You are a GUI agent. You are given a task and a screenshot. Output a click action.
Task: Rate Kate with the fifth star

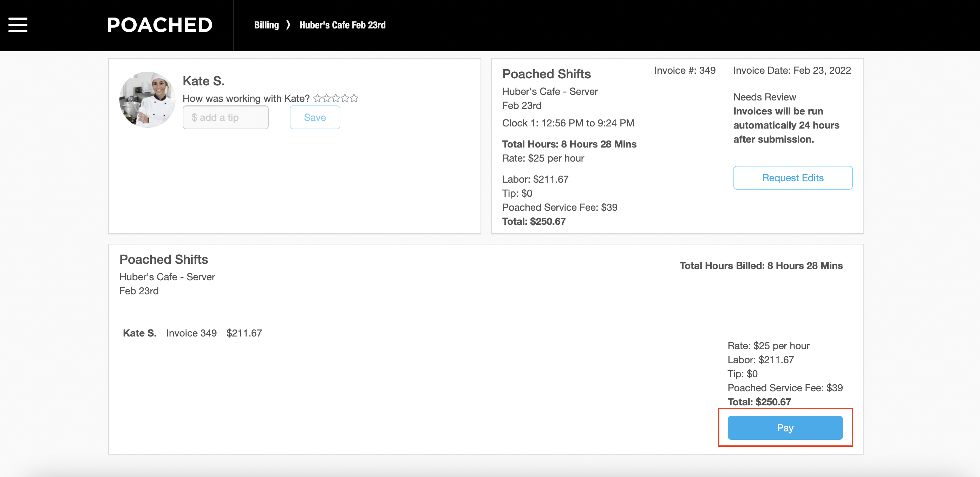click(354, 98)
